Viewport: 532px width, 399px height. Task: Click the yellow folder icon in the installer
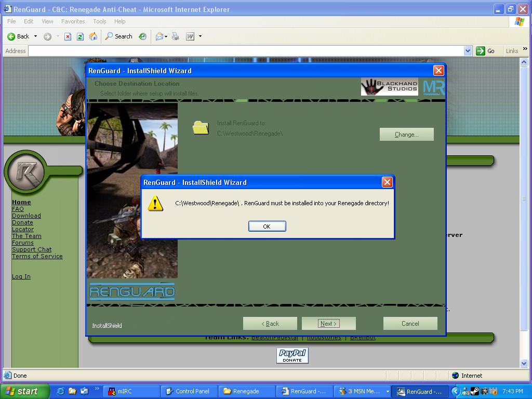click(201, 128)
